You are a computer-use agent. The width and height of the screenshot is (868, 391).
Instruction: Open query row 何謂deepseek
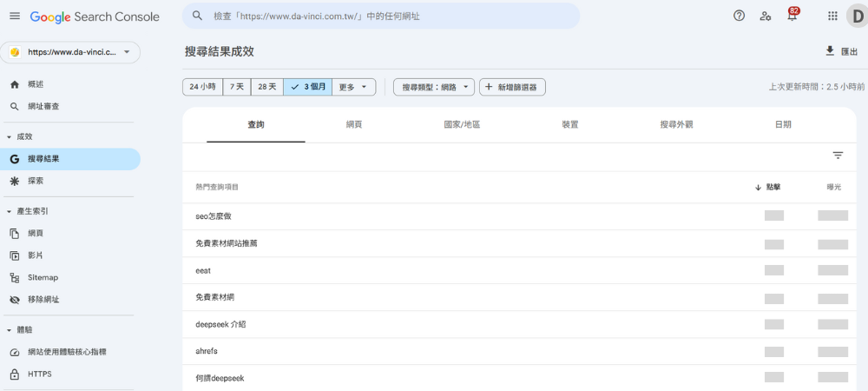pyautogui.click(x=519, y=378)
